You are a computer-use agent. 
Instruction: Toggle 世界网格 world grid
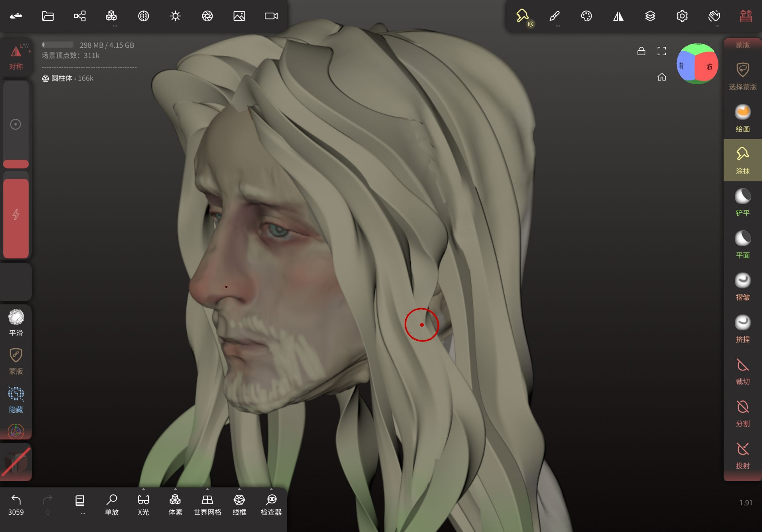(207, 505)
